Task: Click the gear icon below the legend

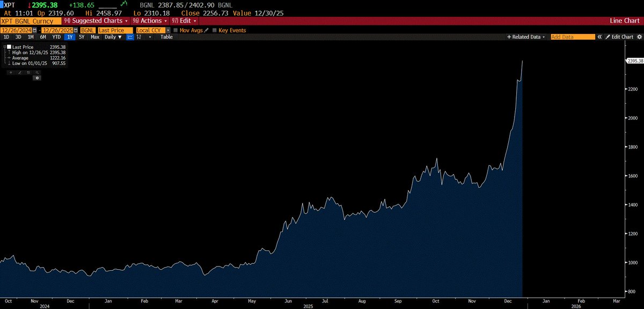Action: (37, 78)
